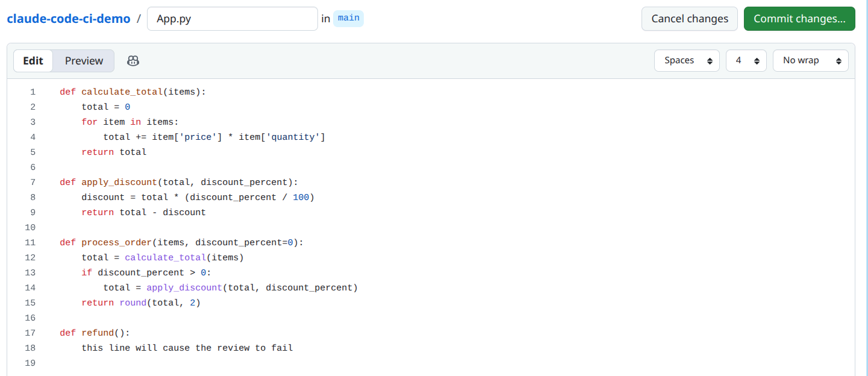Open the Spaces indentation dropdown
868x376 pixels.
click(x=687, y=60)
